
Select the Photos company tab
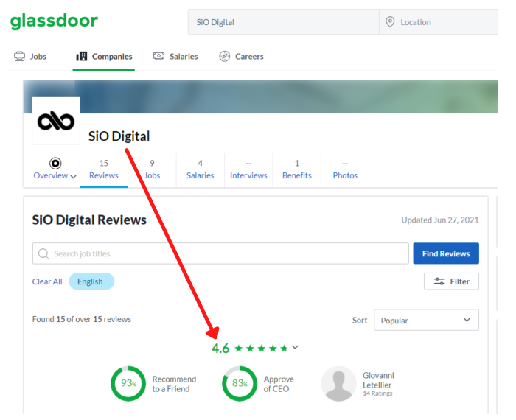345,170
